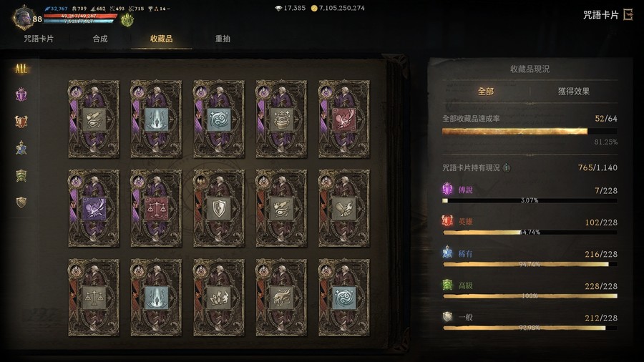Open info icon next to 咒語卡片持有現況
This screenshot has height=362, width=644.
tap(507, 167)
